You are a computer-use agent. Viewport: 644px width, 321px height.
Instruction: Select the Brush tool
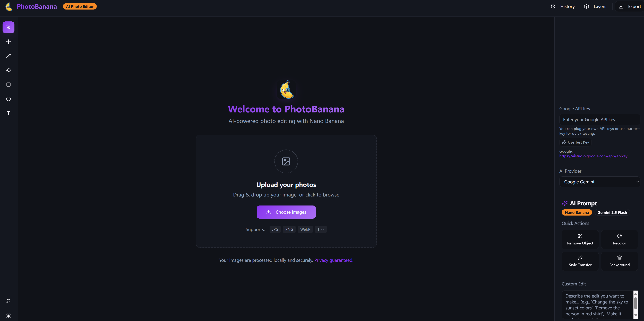click(x=8, y=56)
